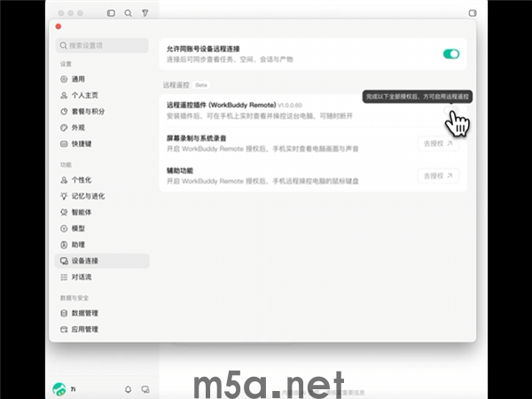Click the sidebar toggle icon in top toolbar
Image resolution: width=532 pixels, height=399 pixels.
click(x=111, y=13)
